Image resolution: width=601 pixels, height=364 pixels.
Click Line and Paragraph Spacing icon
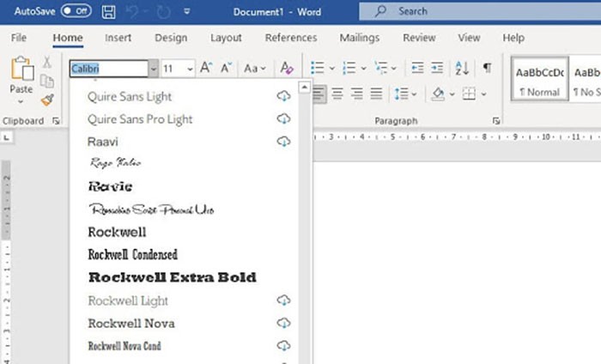pyautogui.click(x=401, y=94)
